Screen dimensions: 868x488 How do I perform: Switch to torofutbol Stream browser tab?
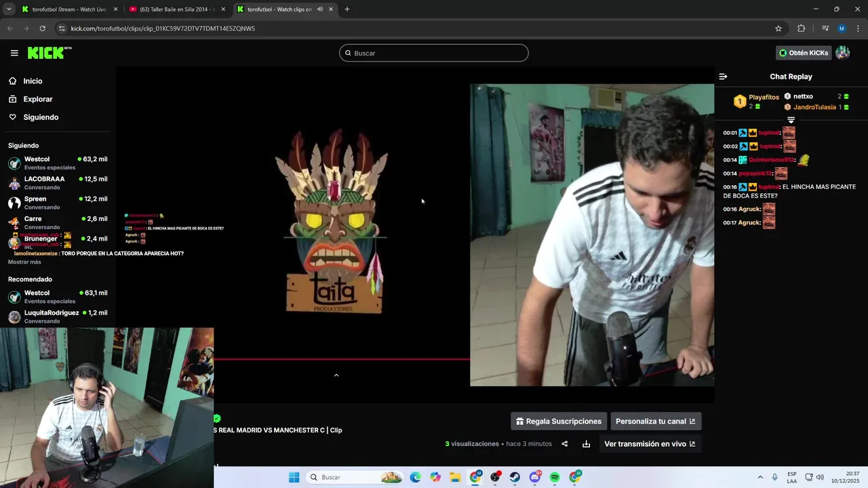(68, 9)
